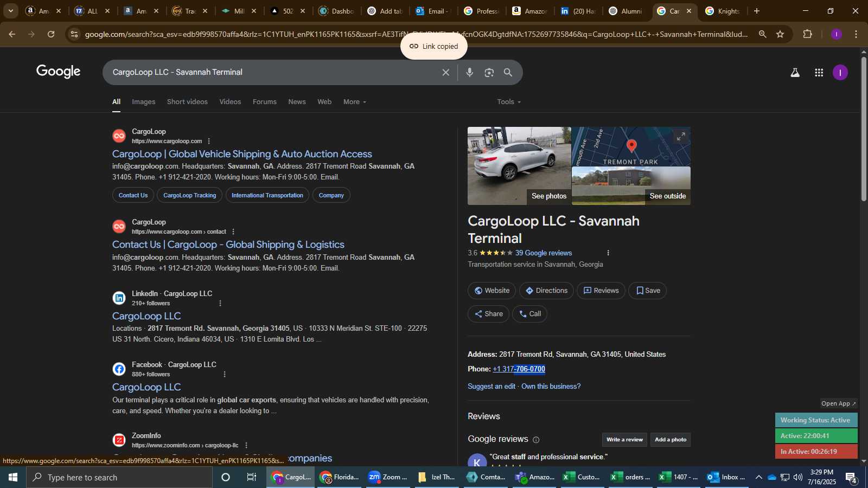Switch to the Knights browser tab
868x488 pixels.
pos(724,11)
